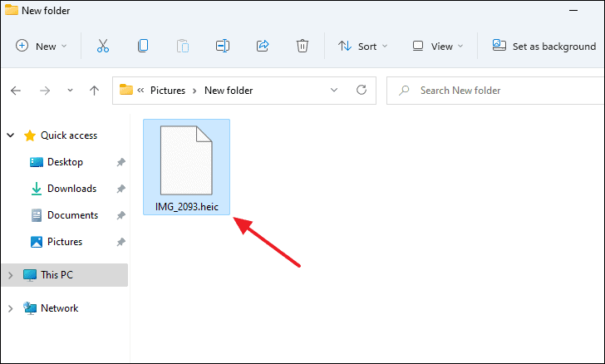The height and width of the screenshot is (364, 605).
Task: Navigate back with the left arrow
Action: (17, 90)
